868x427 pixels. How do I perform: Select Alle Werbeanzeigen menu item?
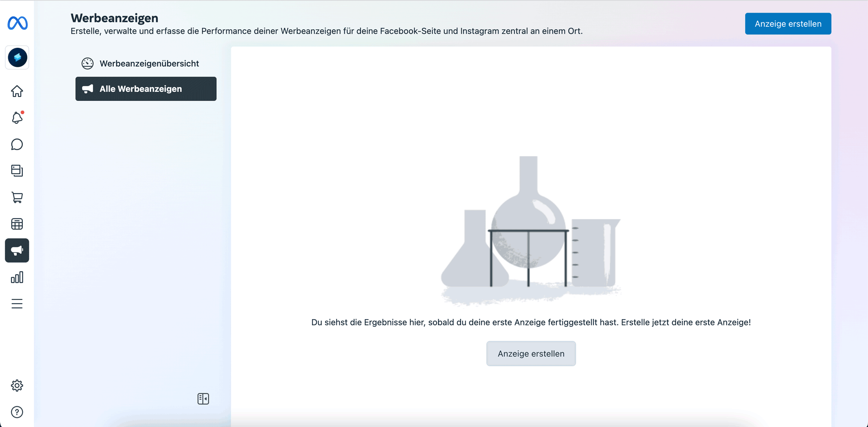coord(146,89)
